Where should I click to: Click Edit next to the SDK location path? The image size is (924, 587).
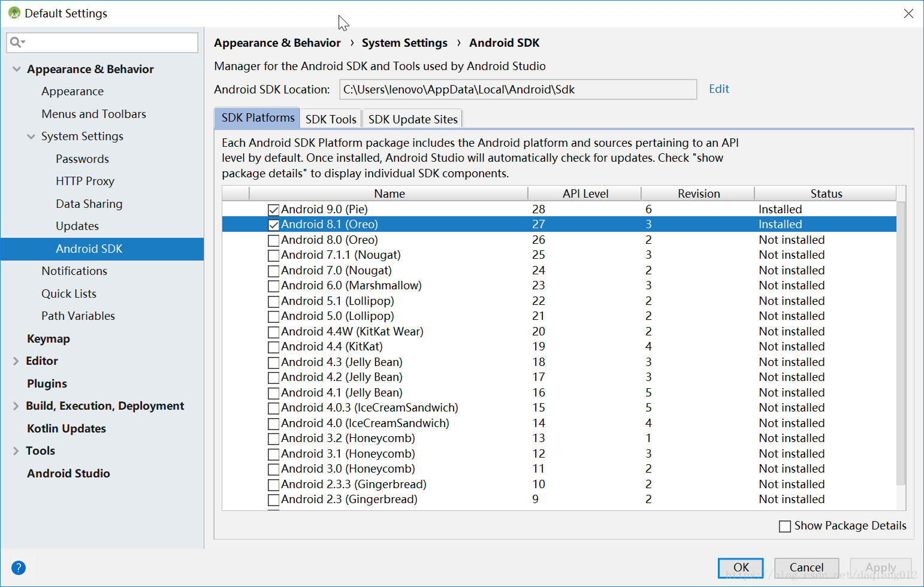pos(718,89)
